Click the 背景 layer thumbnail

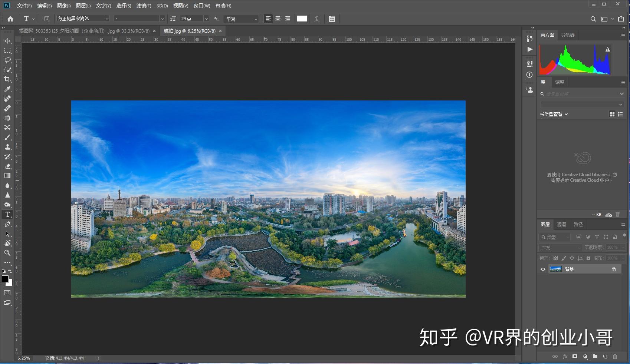pyautogui.click(x=555, y=269)
